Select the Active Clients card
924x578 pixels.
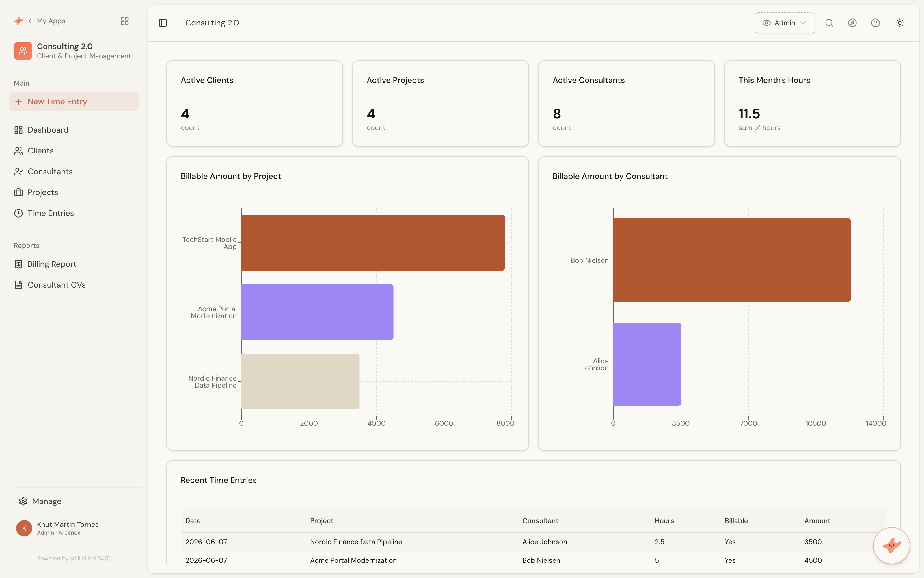tap(254, 103)
